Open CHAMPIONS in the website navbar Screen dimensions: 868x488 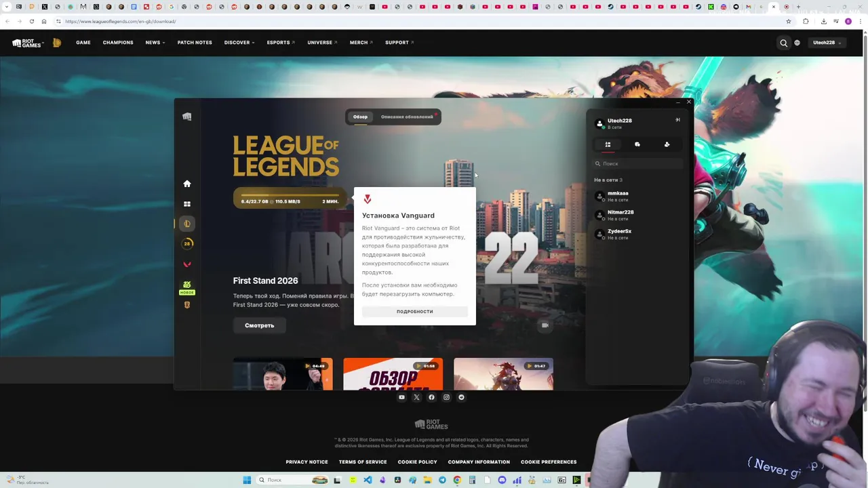(118, 43)
